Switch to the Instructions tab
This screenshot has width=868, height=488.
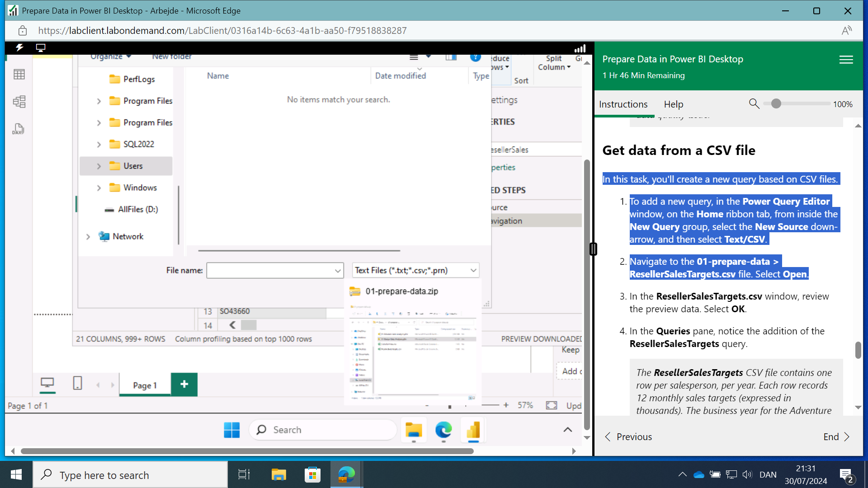623,104
